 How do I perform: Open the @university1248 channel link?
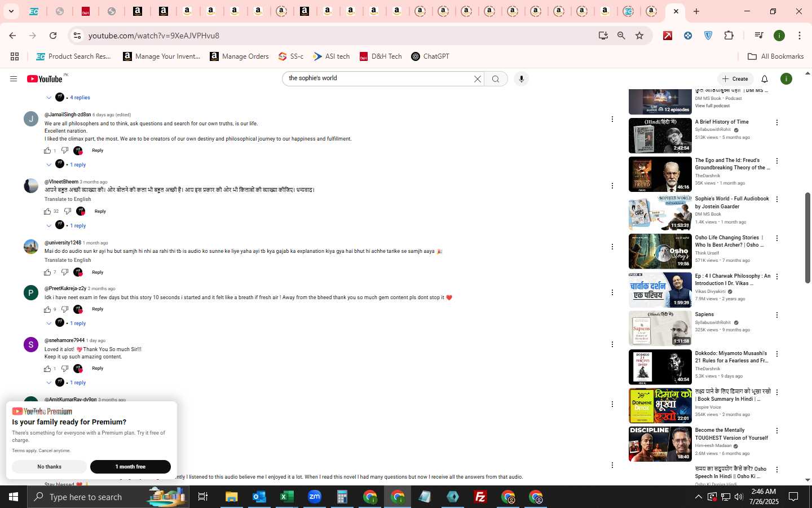point(63,243)
